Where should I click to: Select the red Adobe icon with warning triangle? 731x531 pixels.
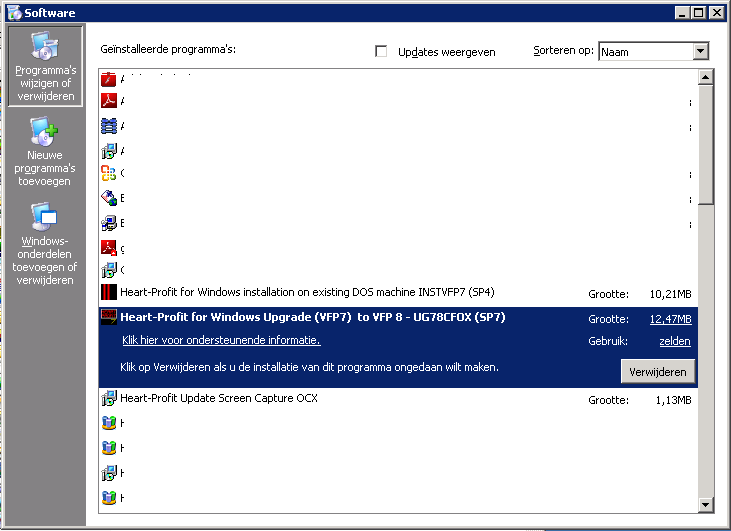(109, 248)
